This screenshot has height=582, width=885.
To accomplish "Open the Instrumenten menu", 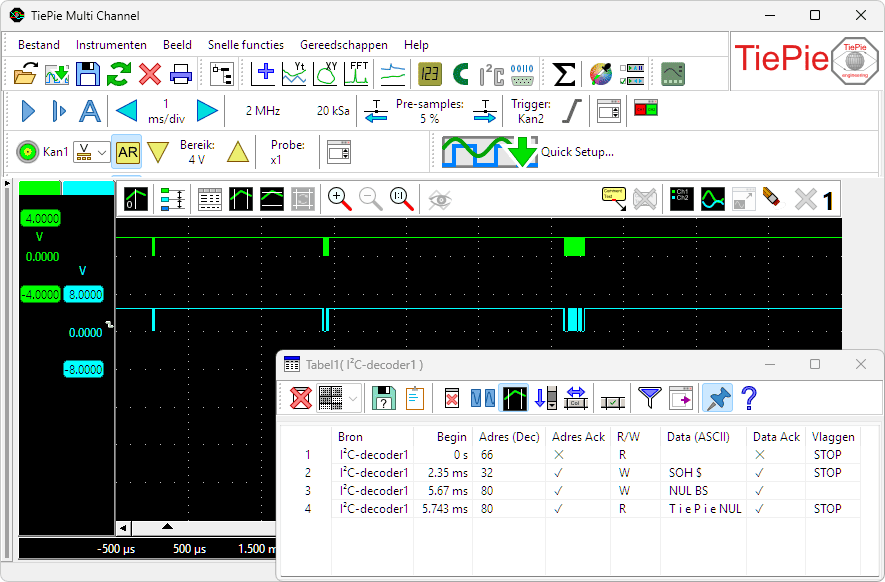I will 111,45.
